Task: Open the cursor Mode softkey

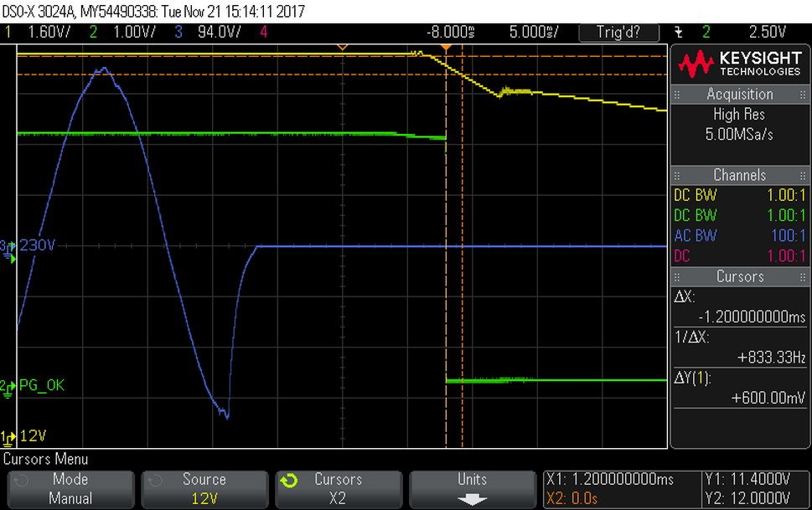Action: click(70, 489)
